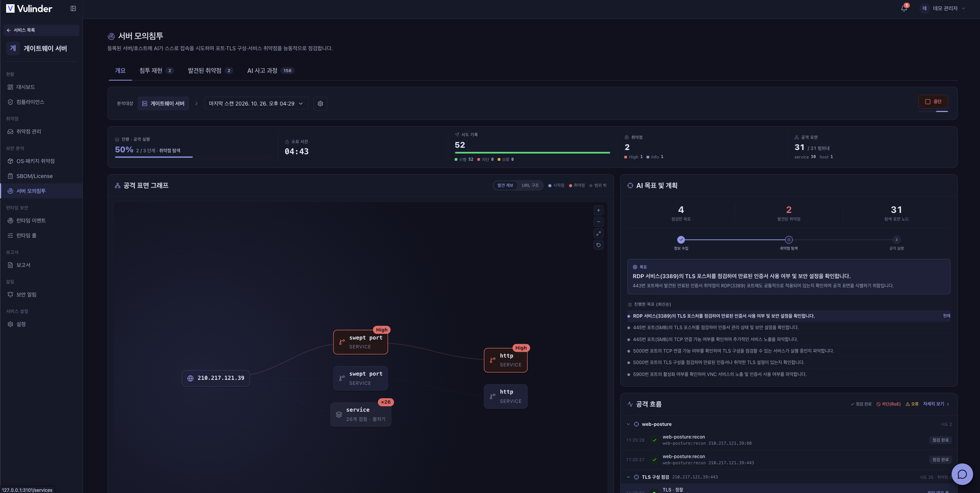The width and height of the screenshot is (980, 493).
Task: Select High swept port service node
Action: pyautogui.click(x=361, y=342)
